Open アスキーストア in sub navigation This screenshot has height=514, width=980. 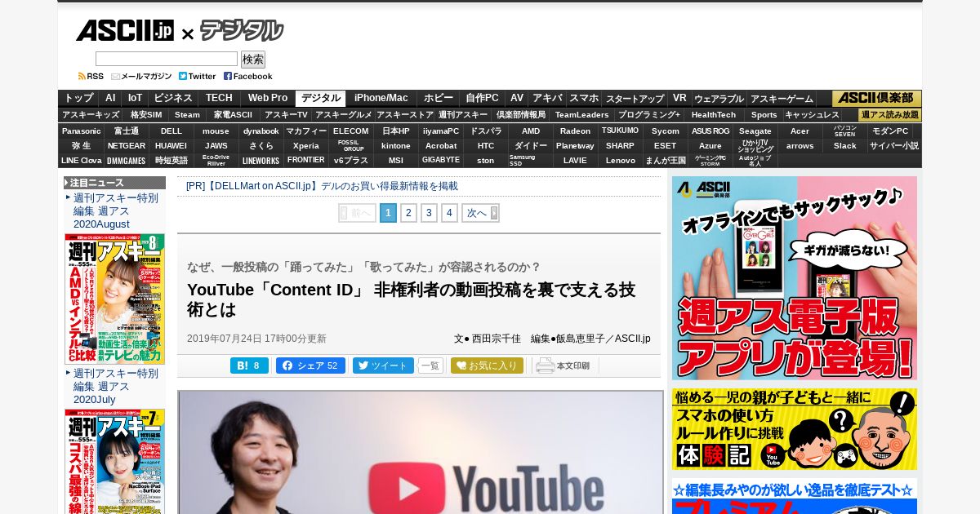[x=405, y=115]
